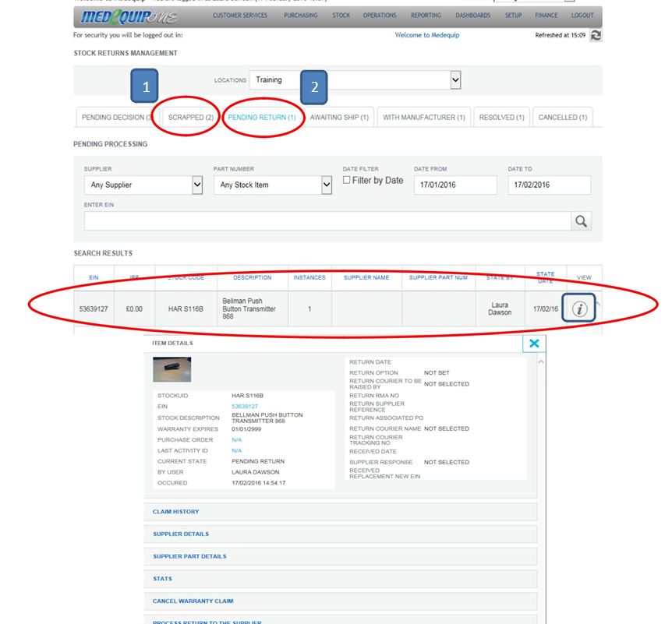Expand the Claim History section
This screenshot has width=672, height=624.
[340, 512]
